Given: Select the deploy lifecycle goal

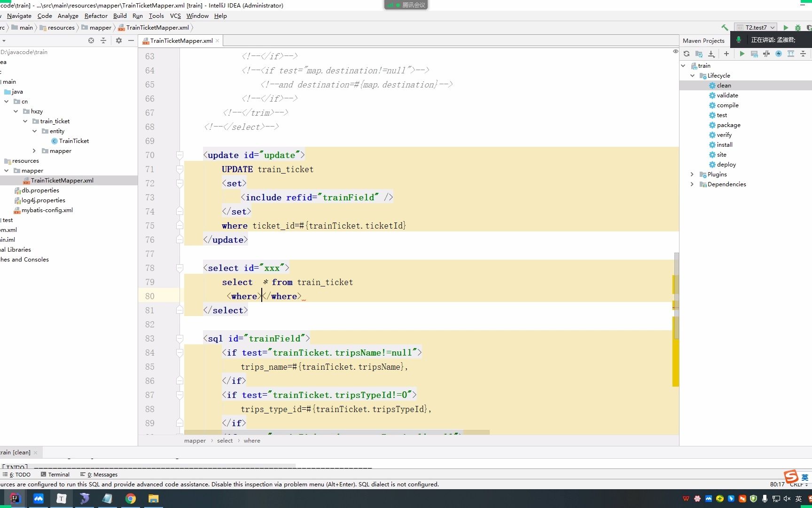Looking at the screenshot, I should (x=726, y=165).
